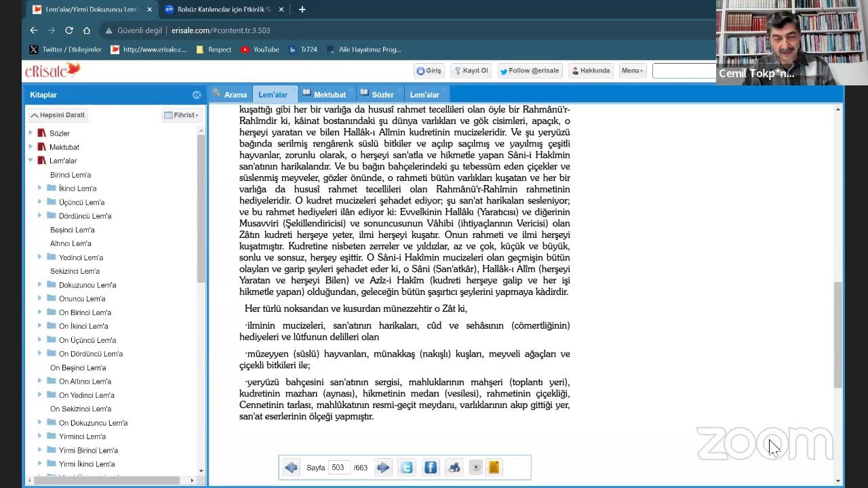This screenshot has width=868, height=488.
Task: Collapse the Lem'alar book in tree
Action: point(31,161)
